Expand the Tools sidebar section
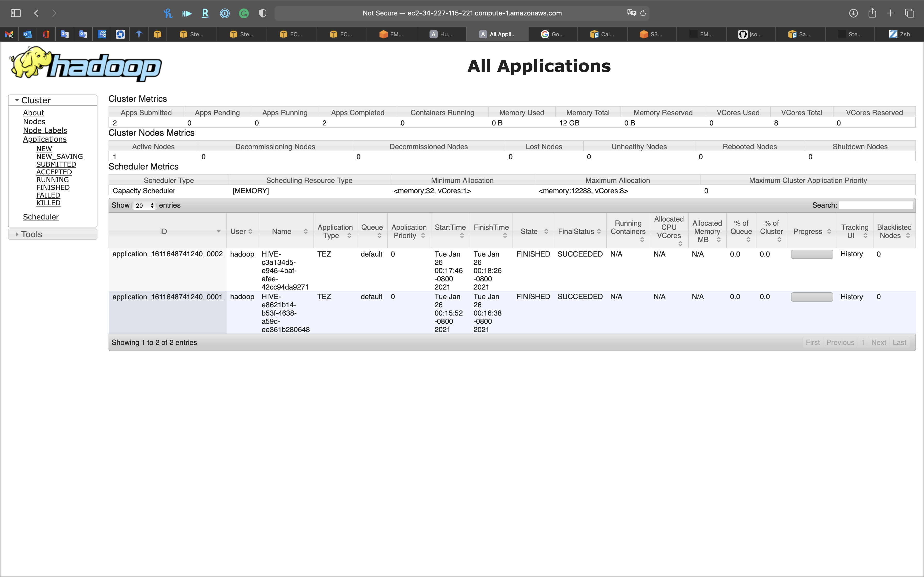Viewport: 924px width, 577px height. click(x=31, y=234)
